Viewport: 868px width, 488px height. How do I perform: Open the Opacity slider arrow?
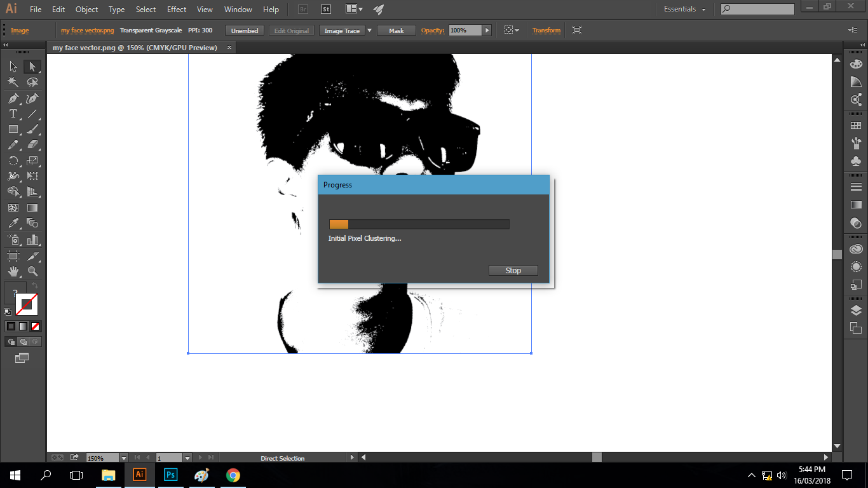click(x=487, y=30)
